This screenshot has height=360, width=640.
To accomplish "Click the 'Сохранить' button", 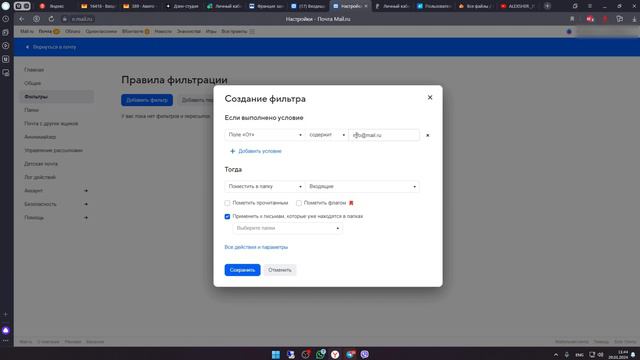I will 242,270.
